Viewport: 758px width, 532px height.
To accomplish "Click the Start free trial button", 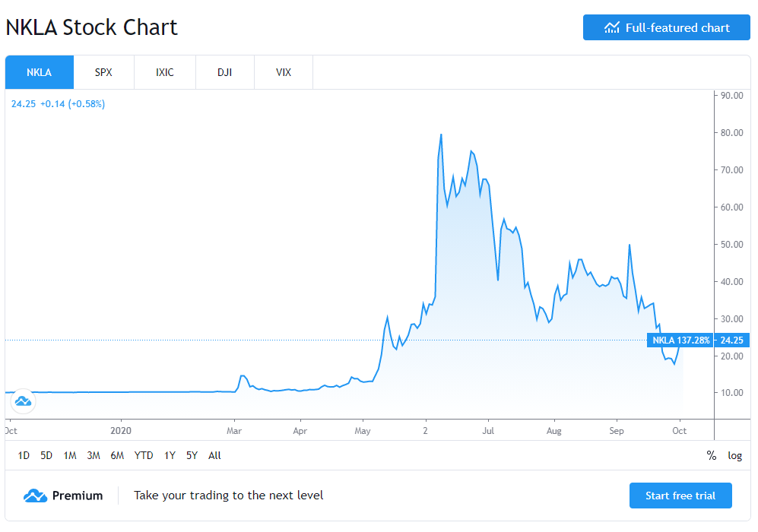I will (x=680, y=496).
